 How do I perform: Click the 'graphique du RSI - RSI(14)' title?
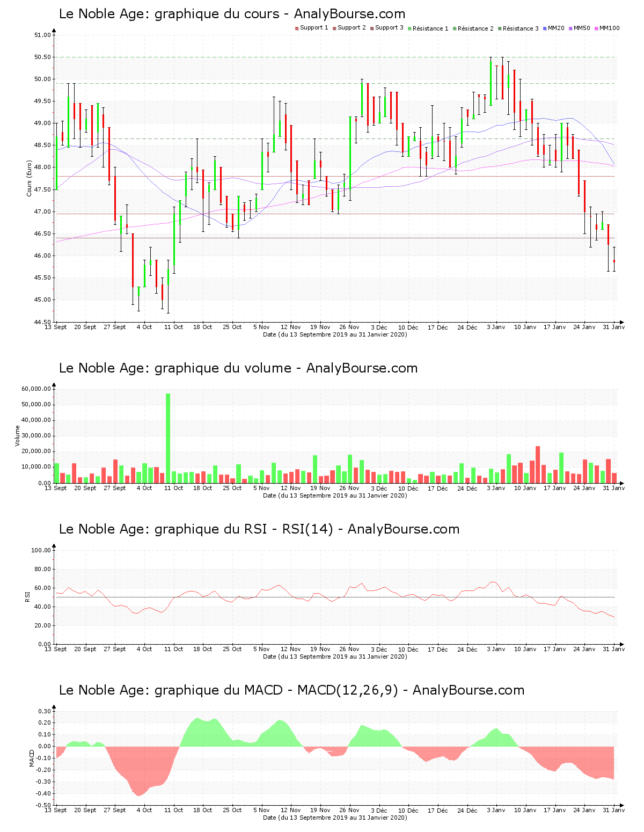coord(259,529)
